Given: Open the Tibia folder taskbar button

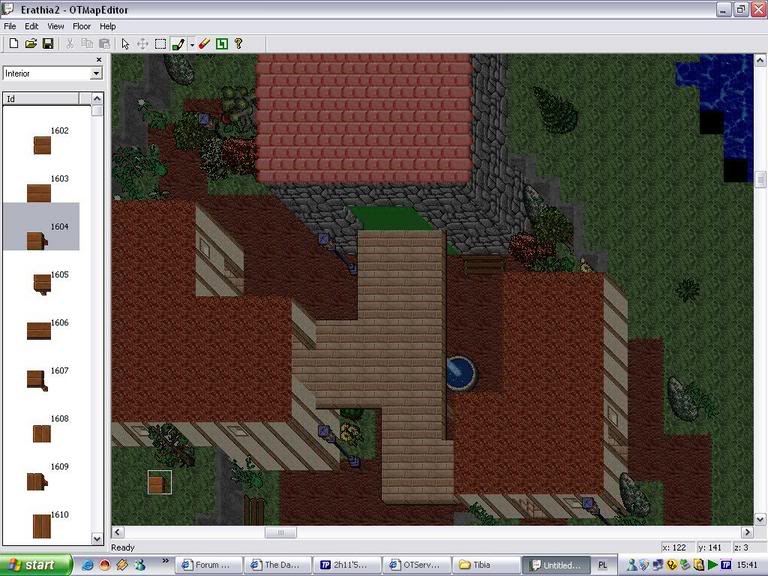Looking at the screenshot, I should coord(485,565).
